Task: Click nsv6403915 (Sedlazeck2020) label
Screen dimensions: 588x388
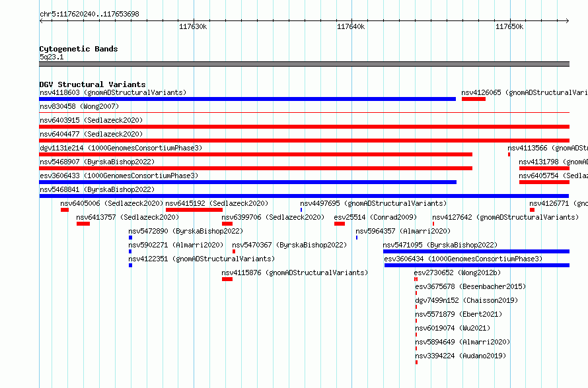Action: click(91, 120)
